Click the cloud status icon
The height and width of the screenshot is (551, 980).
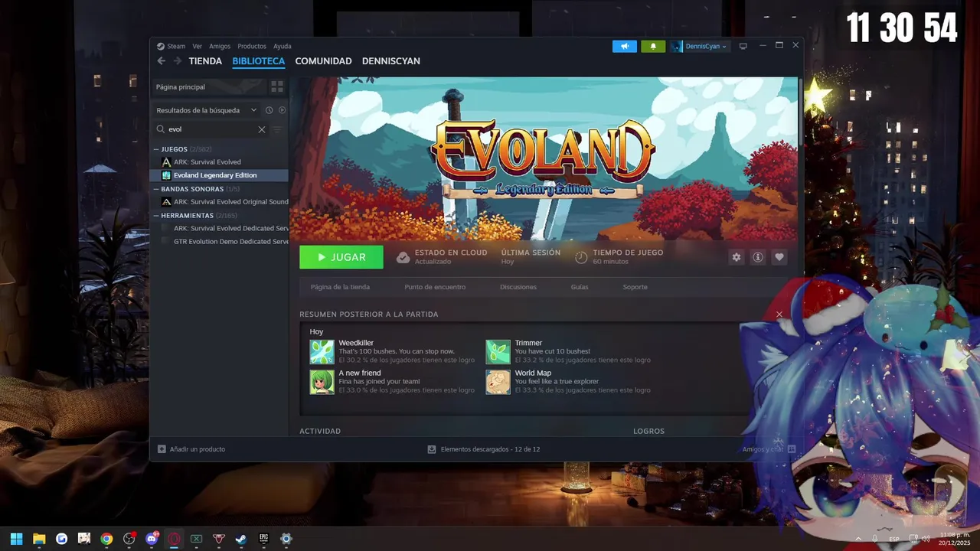(403, 257)
